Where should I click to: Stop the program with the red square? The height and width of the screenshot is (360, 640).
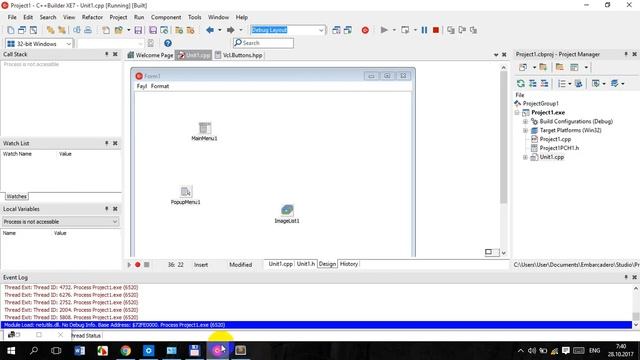[436, 30]
